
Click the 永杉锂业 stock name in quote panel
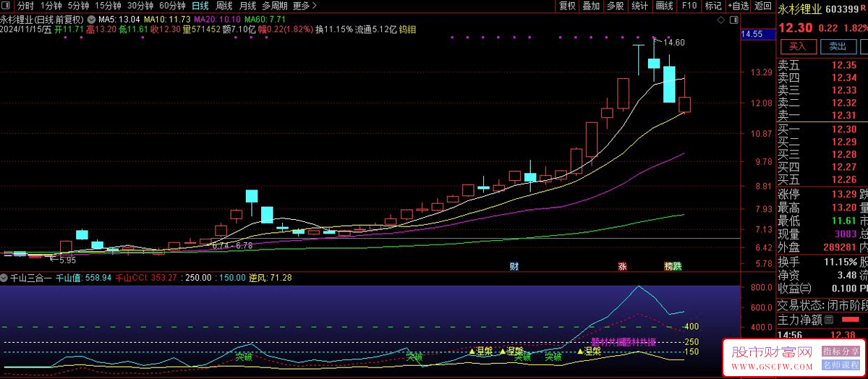[800, 9]
